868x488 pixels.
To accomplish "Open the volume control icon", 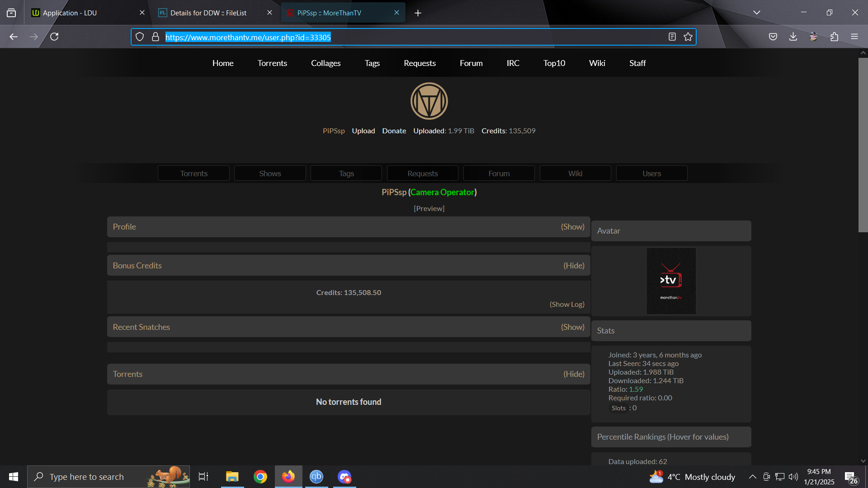I will click(x=793, y=477).
